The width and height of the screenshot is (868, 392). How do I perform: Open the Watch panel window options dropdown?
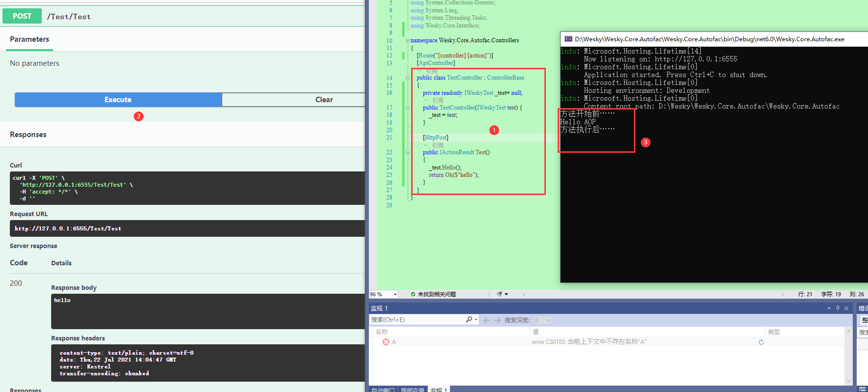829,308
